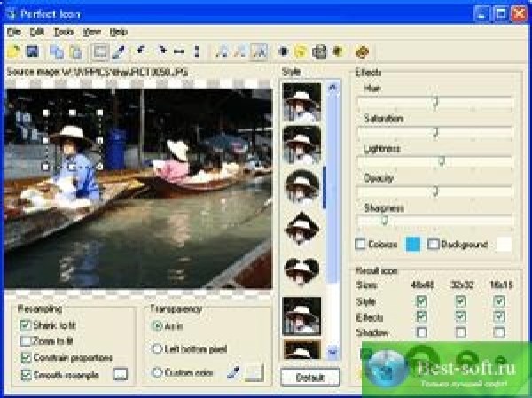Uncheck Effects for 32x32 size
532x398 pixels.
(x=460, y=316)
